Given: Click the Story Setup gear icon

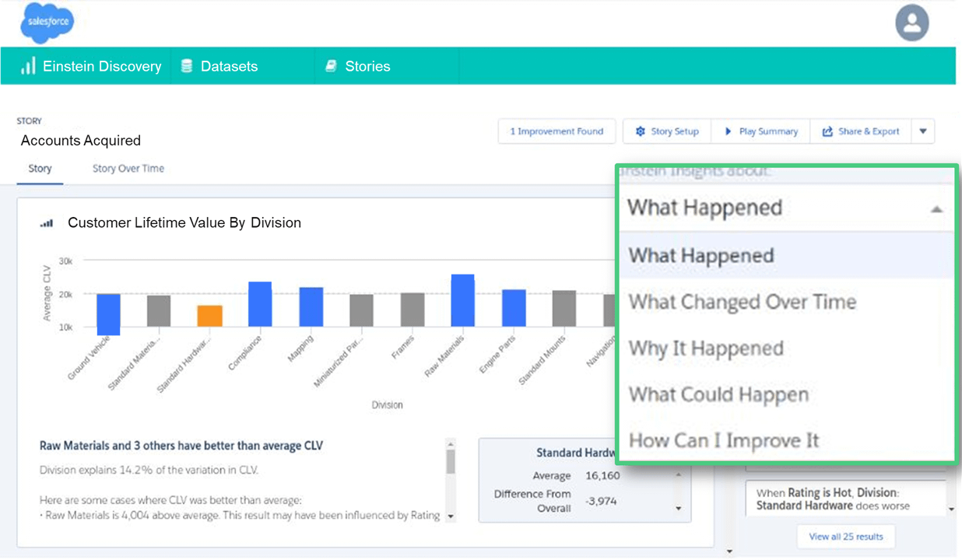Looking at the screenshot, I should (641, 131).
